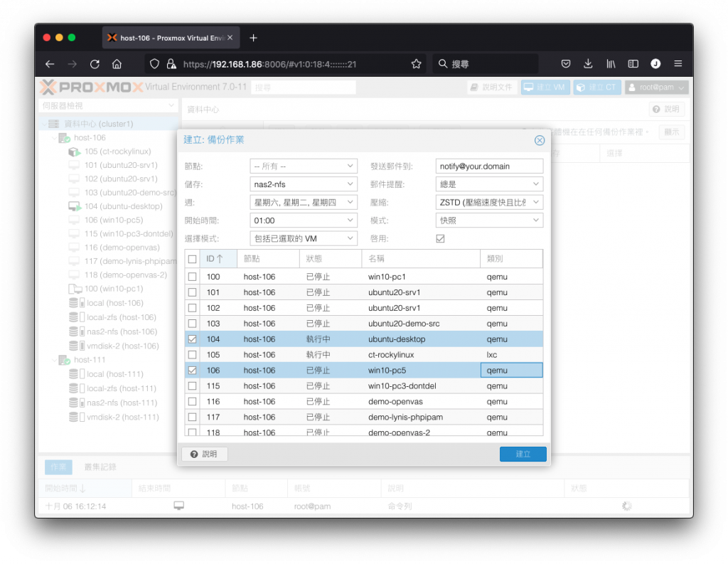Sort the grid by 名稱 column

click(x=421, y=259)
